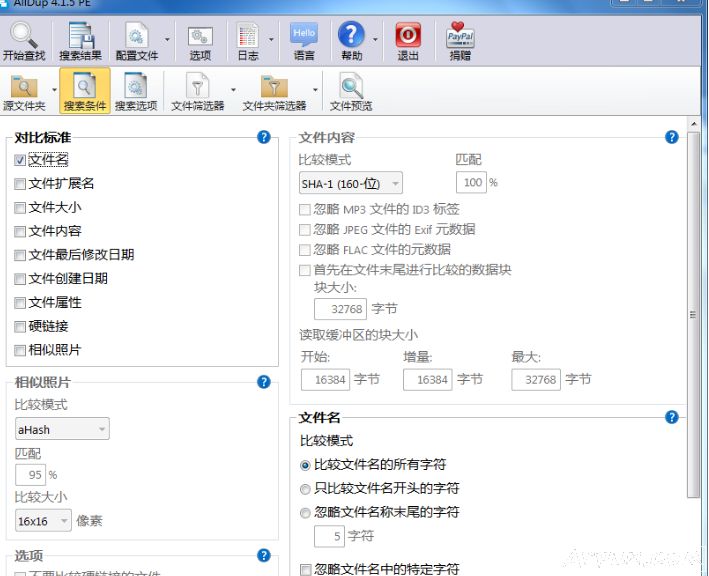Viewport: 709px width, 576px height.
Task: Expand the arrow next to 配置文件
Action: click(x=167, y=40)
